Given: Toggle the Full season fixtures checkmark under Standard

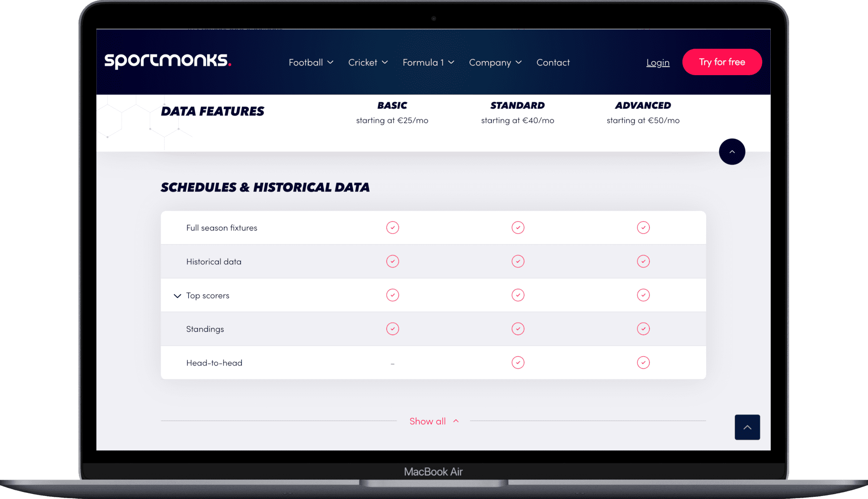Looking at the screenshot, I should click(x=518, y=227).
